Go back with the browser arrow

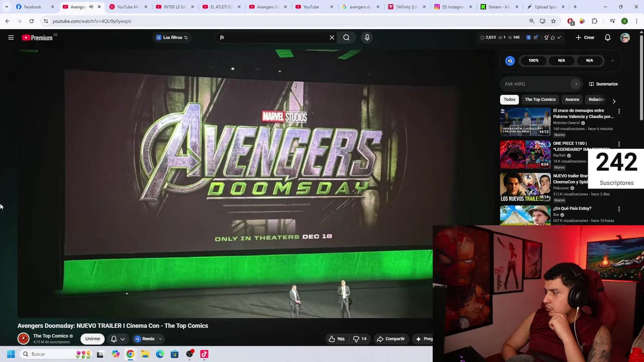click(7, 21)
